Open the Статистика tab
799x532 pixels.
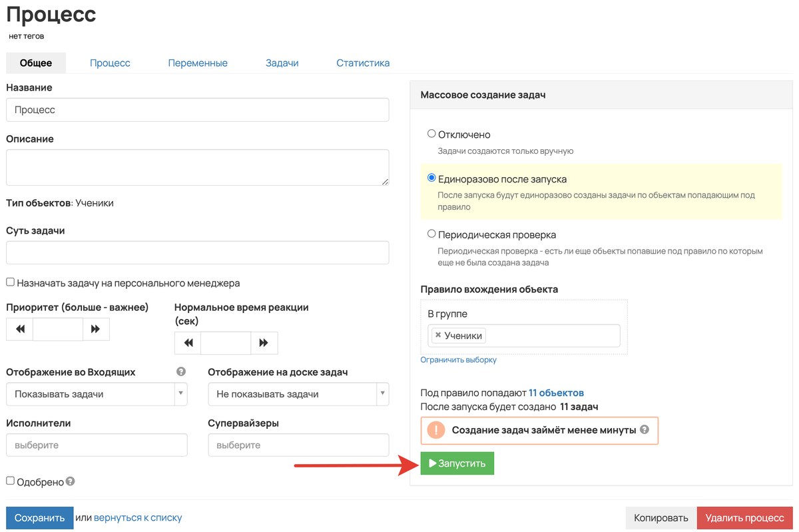coord(363,63)
